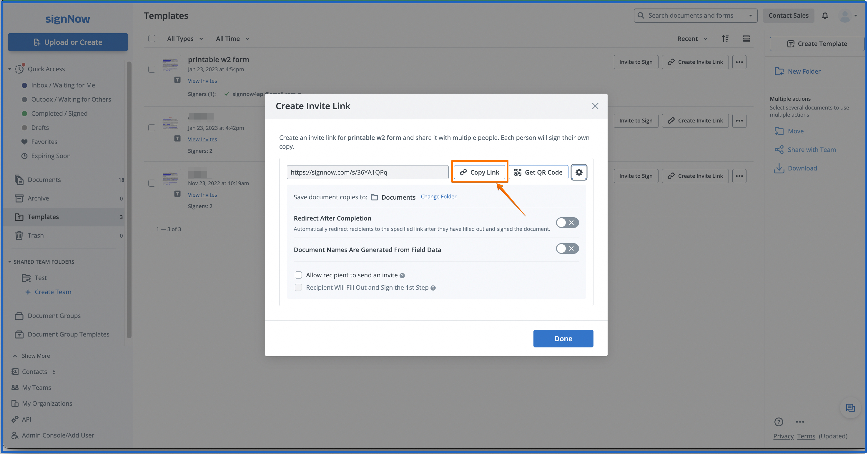Open invite link settings gear icon
The height and width of the screenshot is (454, 868).
point(578,172)
